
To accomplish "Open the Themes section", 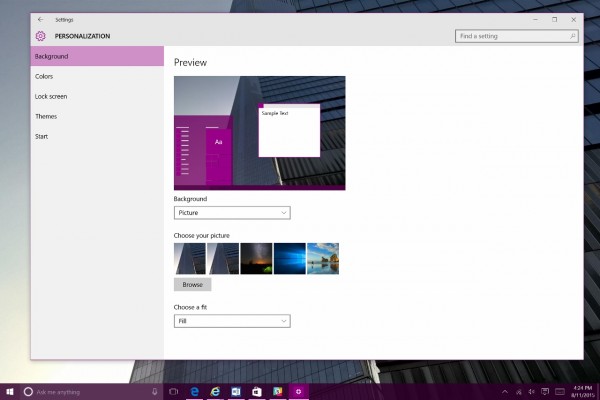I will pos(97,116).
